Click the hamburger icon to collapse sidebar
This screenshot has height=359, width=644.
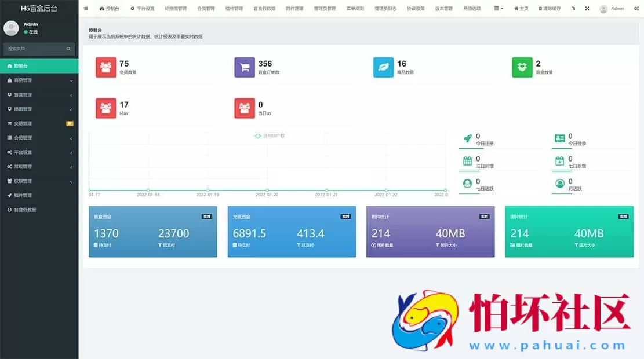click(x=86, y=8)
